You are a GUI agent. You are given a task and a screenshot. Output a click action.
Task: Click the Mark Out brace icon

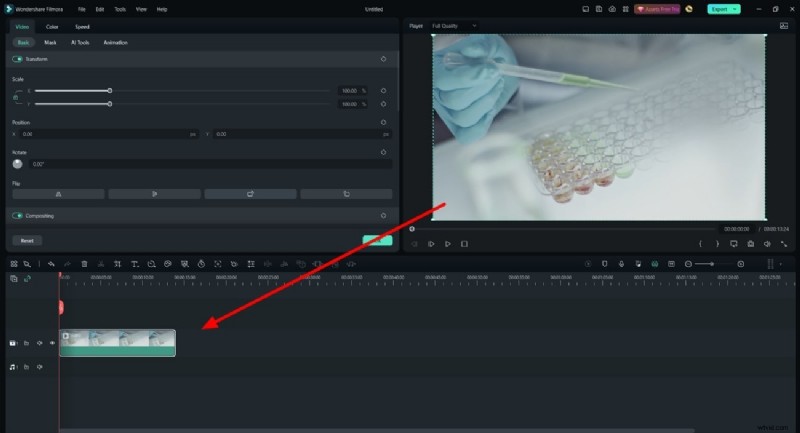tap(717, 244)
